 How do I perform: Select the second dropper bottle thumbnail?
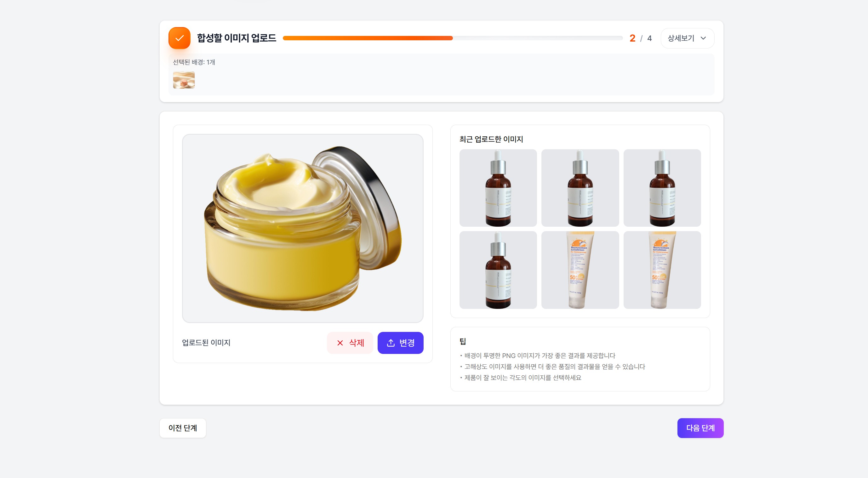coord(580,188)
